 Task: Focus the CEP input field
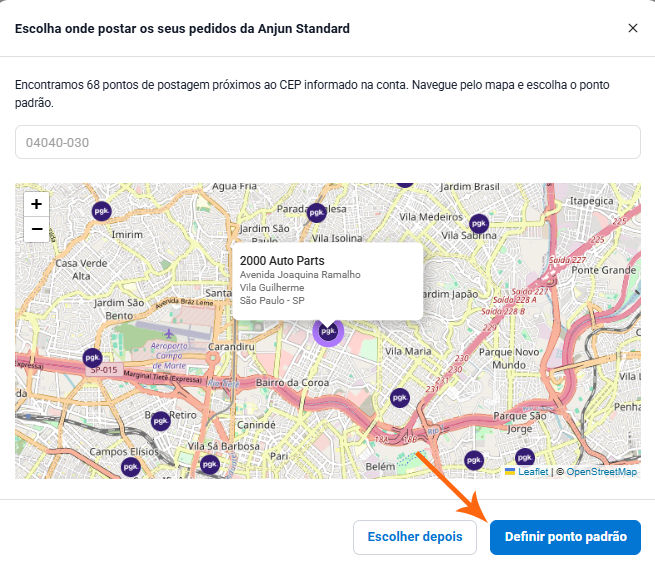[x=327, y=142]
